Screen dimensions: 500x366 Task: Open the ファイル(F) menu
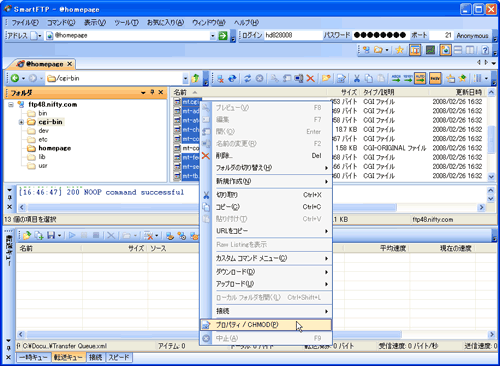point(25,23)
